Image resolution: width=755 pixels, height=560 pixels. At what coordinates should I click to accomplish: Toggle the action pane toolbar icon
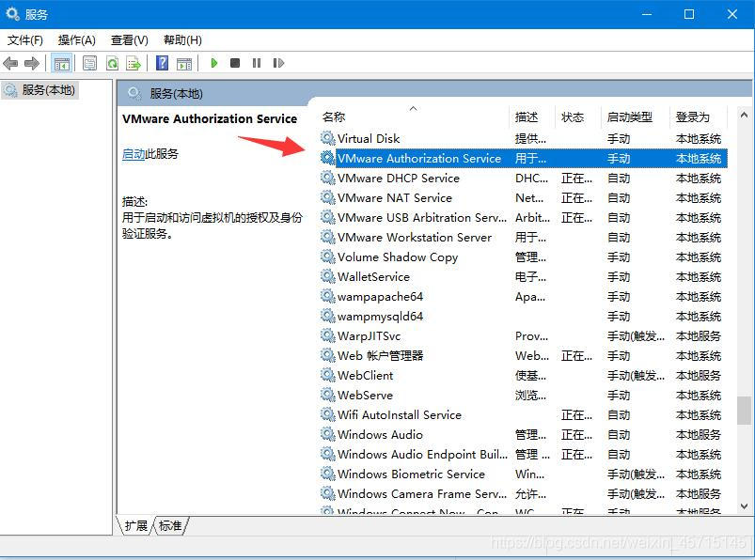184,63
